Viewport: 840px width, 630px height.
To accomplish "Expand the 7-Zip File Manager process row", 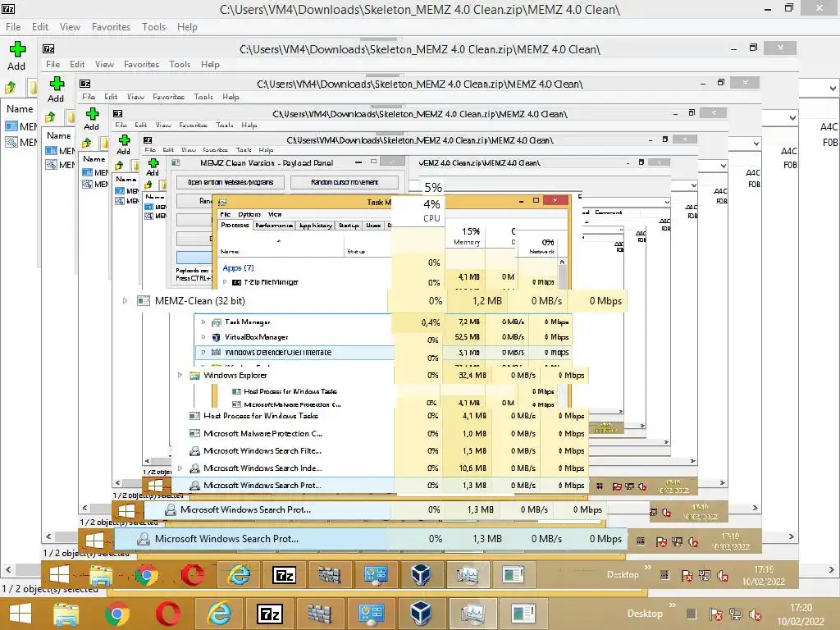I will (225, 282).
